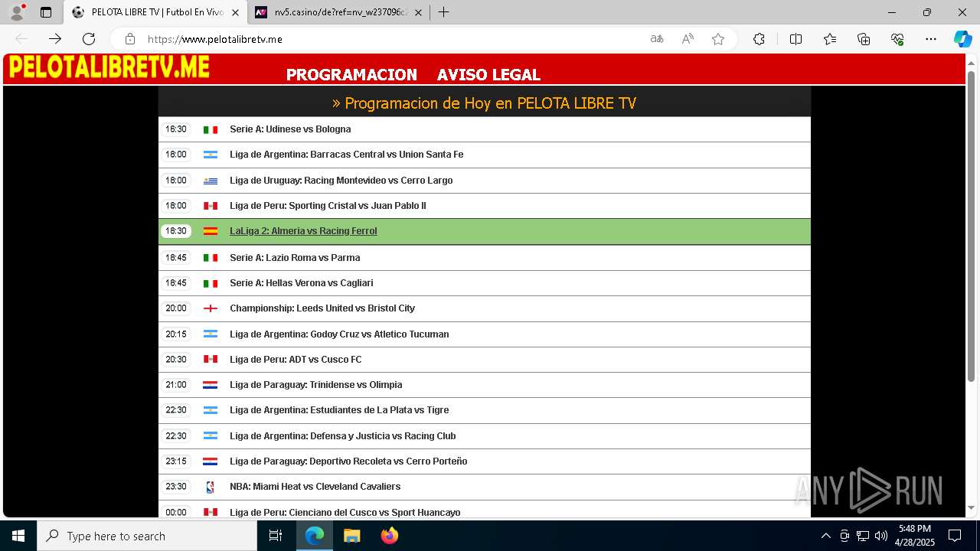
Task: Open Trinidense vs Olimpia match
Action: 315,385
